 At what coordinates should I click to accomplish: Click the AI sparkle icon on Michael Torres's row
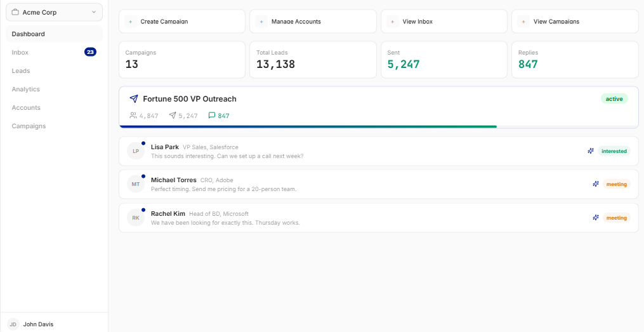(596, 184)
